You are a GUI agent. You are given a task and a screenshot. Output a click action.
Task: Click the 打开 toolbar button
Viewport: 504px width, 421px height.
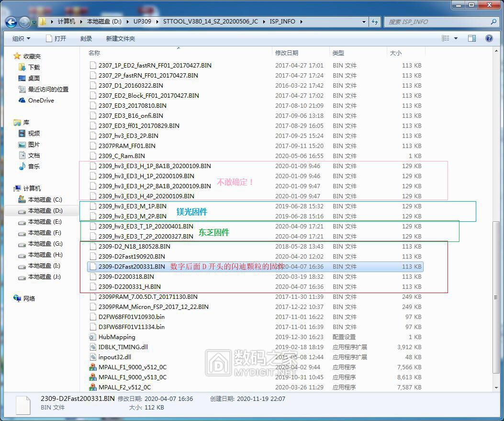[56, 39]
